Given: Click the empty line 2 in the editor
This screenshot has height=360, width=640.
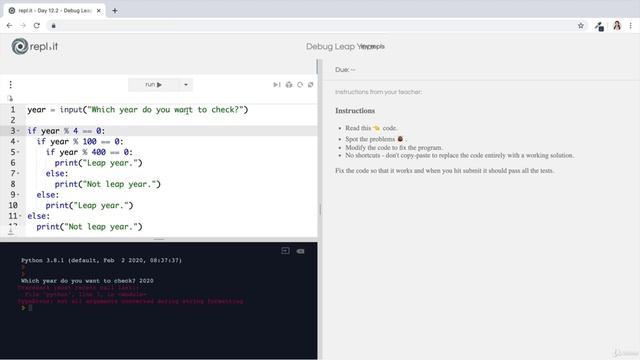Looking at the screenshot, I should (171, 120).
